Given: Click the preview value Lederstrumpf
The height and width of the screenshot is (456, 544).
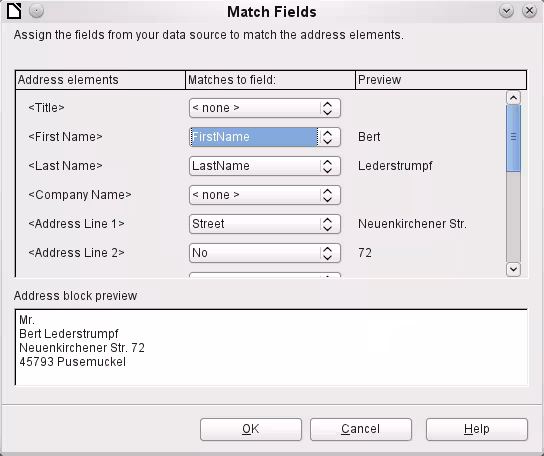Looking at the screenshot, I should click(395, 166).
